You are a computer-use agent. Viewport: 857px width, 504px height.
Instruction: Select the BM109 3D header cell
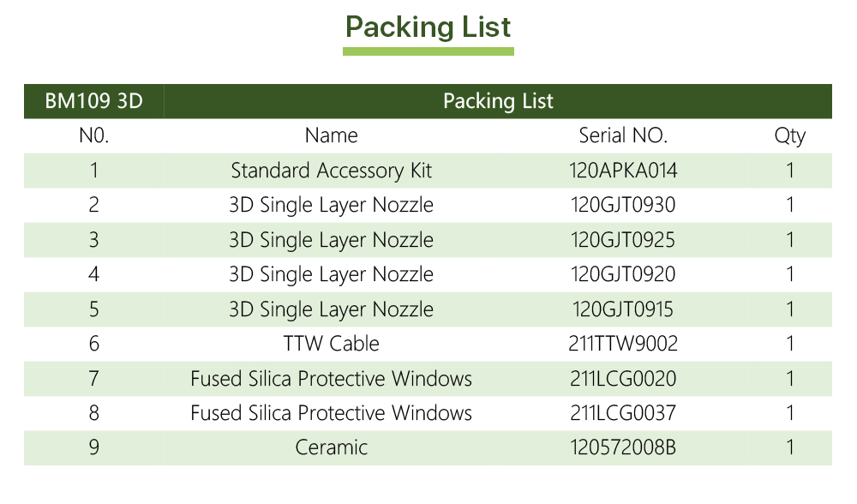coord(93,101)
